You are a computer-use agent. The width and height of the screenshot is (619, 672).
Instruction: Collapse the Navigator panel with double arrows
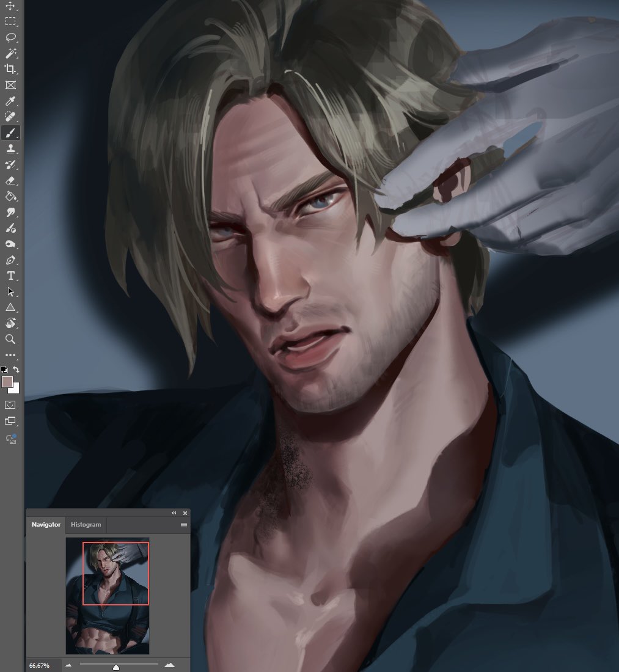(x=174, y=513)
